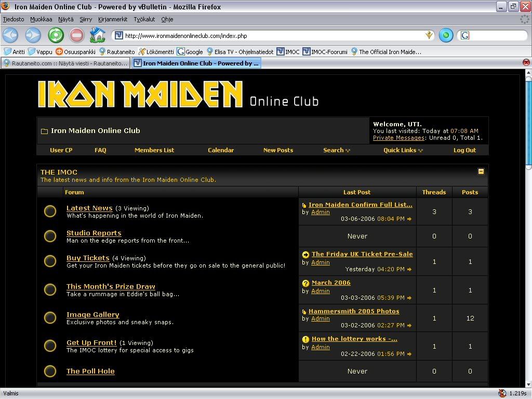Go to last post arrow for 03-06-2006 08:04 PM
Viewport: 532px width, 399px height.
click(x=409, y=219)
